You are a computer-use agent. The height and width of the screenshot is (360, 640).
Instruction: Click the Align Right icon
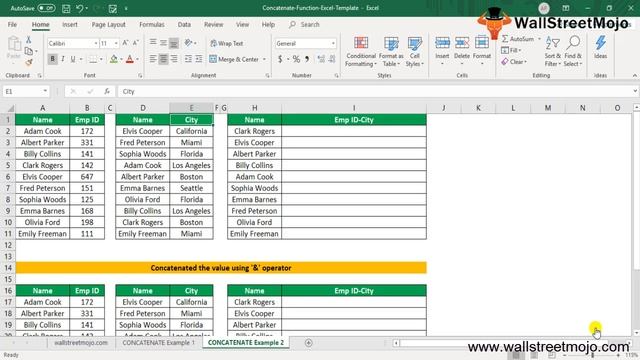[x=174, y=59]
